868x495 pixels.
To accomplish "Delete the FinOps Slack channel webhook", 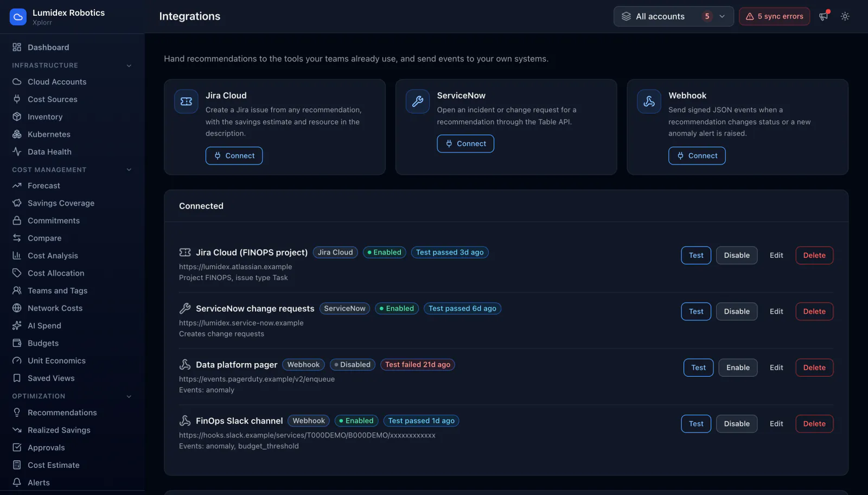I will pyautogui.click(x=814, y=424).
